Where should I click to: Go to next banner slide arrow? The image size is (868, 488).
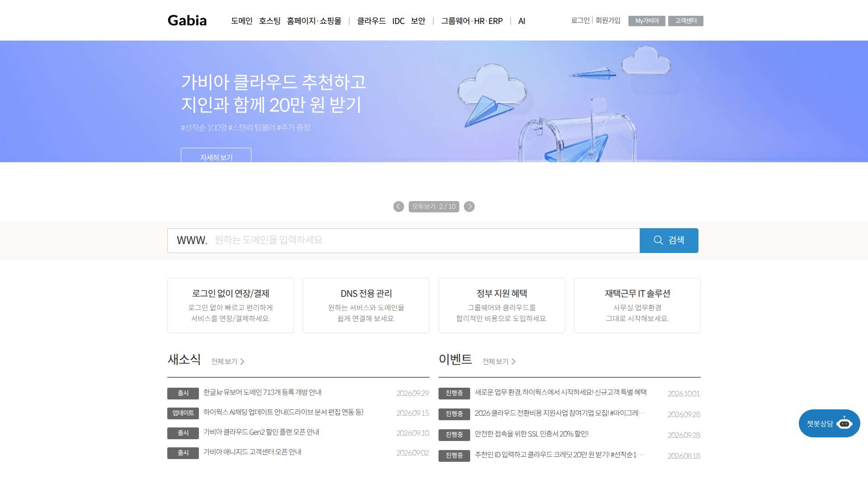coord(469,206)
